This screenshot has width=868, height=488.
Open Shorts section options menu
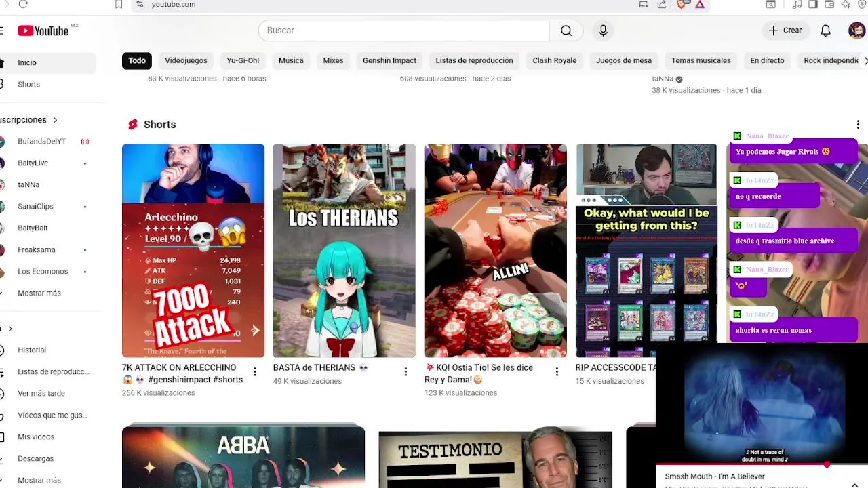point(858,125)
